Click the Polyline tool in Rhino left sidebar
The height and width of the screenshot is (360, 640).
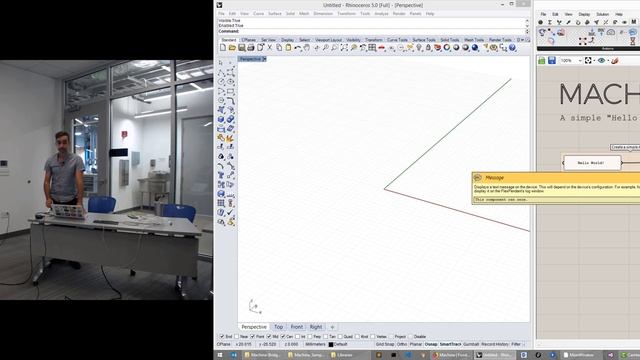pyautogui.click(x=221, y=73)
